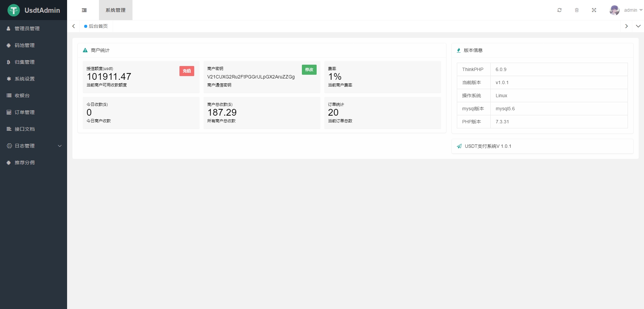Click the refresh icon in top bar
The width and height of the screenshot is (644, 309).
click(559, 10)
